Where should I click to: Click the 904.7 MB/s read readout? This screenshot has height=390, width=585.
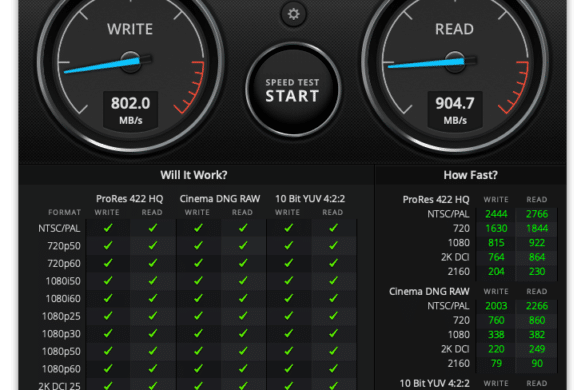(455, 110)
